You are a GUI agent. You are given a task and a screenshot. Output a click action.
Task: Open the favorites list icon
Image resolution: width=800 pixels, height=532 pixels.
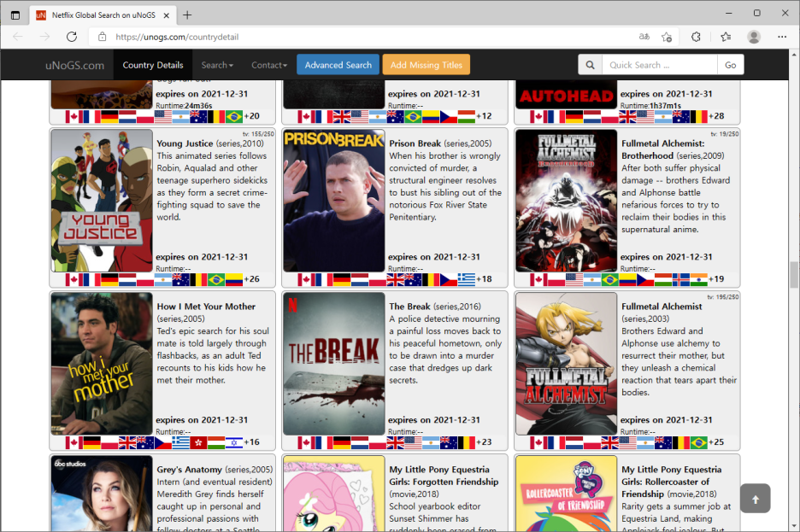726,37
